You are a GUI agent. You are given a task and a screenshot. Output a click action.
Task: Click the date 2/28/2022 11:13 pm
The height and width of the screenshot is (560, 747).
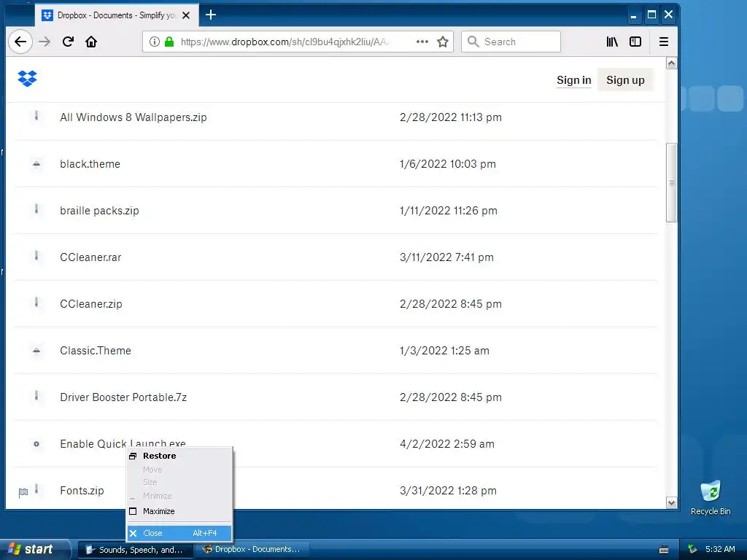tap(451, 117)
